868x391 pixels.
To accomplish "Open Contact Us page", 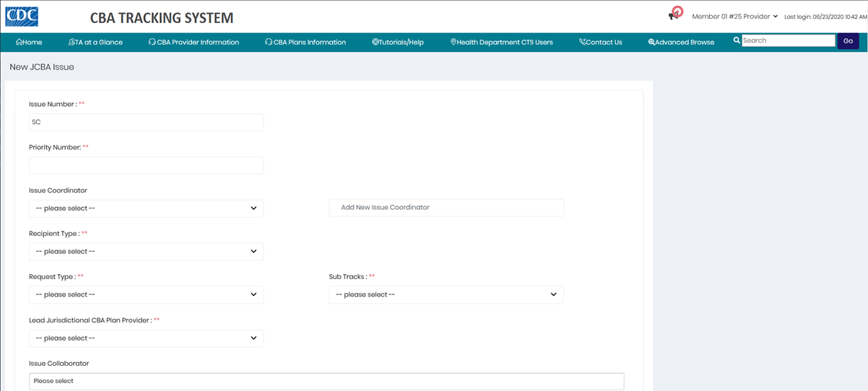I will tap(601, 43).
